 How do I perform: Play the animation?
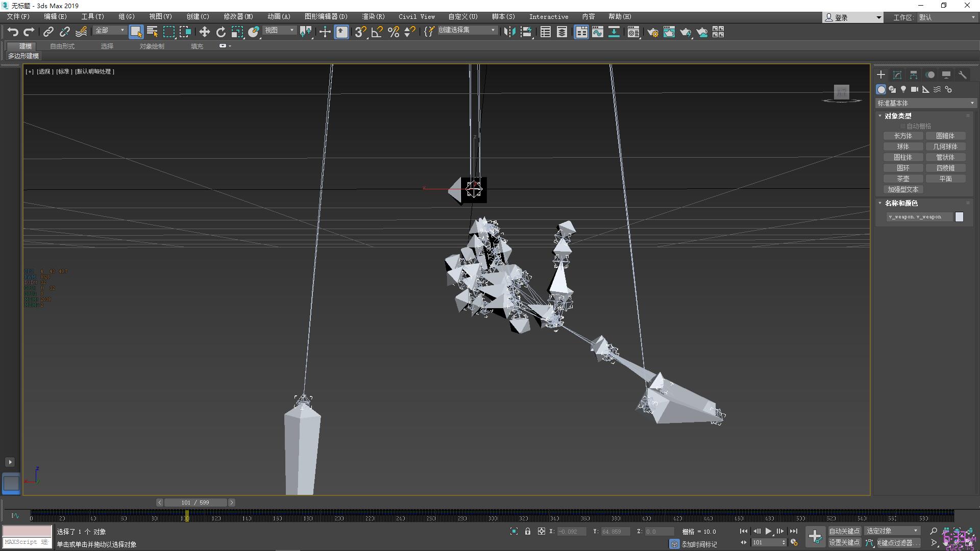point(768,531)
